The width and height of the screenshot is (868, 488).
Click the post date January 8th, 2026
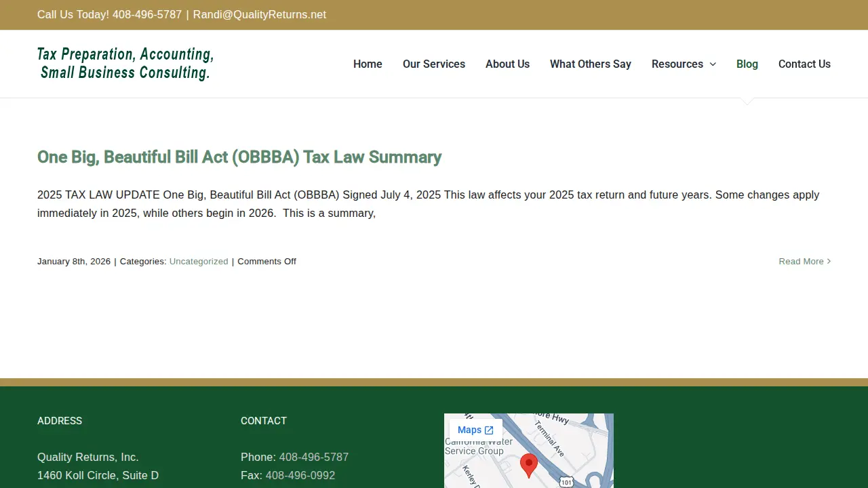(x=74, y=261)
